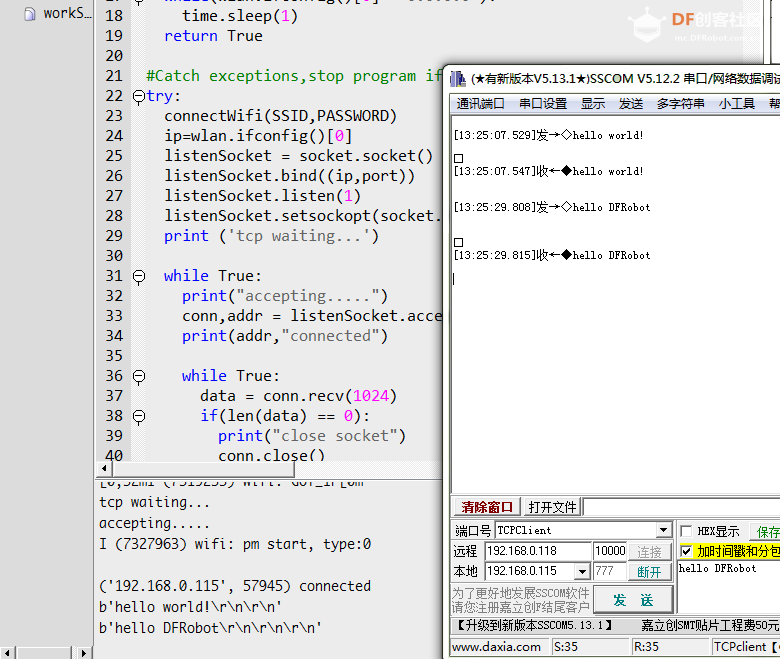Collapse the if len(data) fold at line 38

click(x=139, y=416)
